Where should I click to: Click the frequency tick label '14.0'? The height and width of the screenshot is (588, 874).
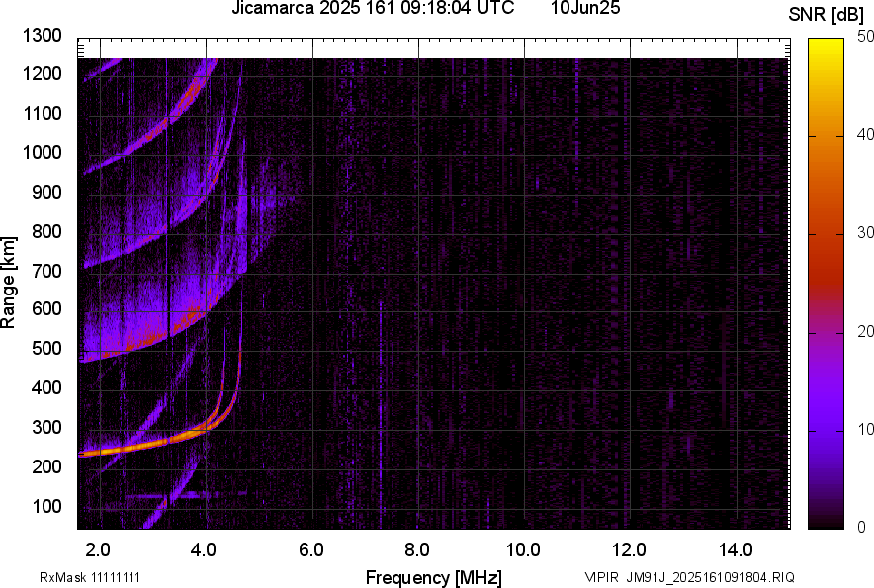736,550
